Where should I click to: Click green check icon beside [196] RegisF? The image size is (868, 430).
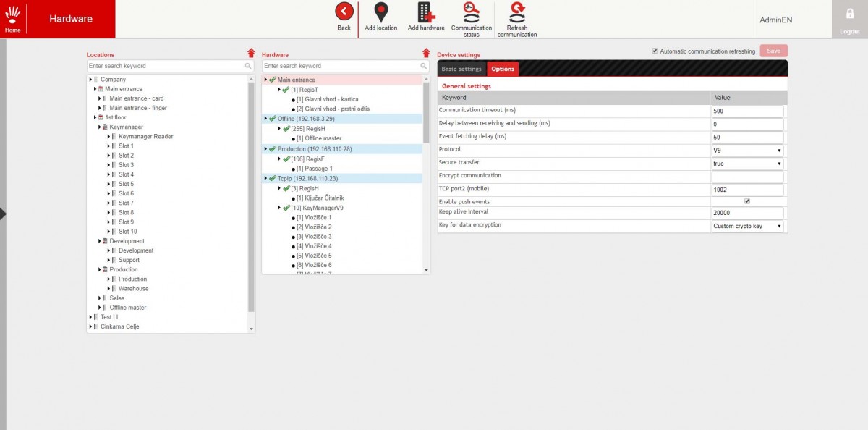tap(286, 159)
